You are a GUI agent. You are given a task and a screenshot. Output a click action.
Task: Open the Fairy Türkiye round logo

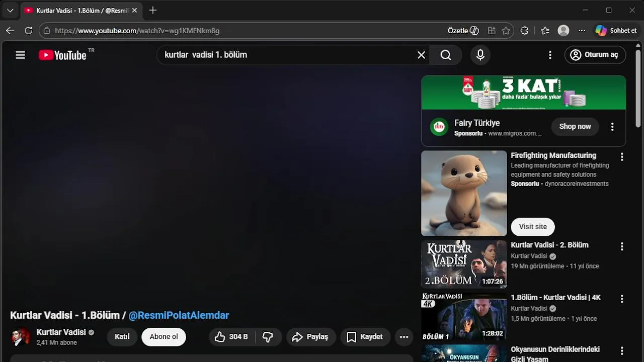pyautogui.click(x=439, y=127)
